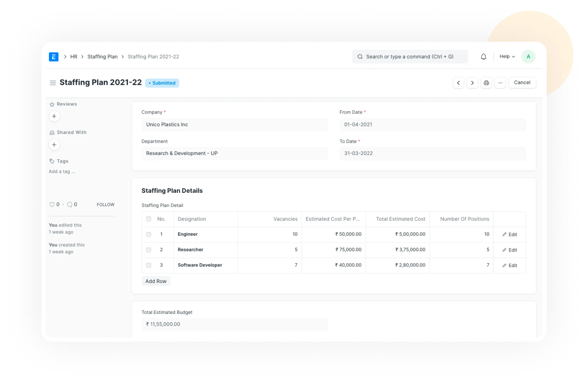The width and height of the screenshot is (588, 383).
Task: Tick the select-all header checkbox
Action: coord(149,219)
